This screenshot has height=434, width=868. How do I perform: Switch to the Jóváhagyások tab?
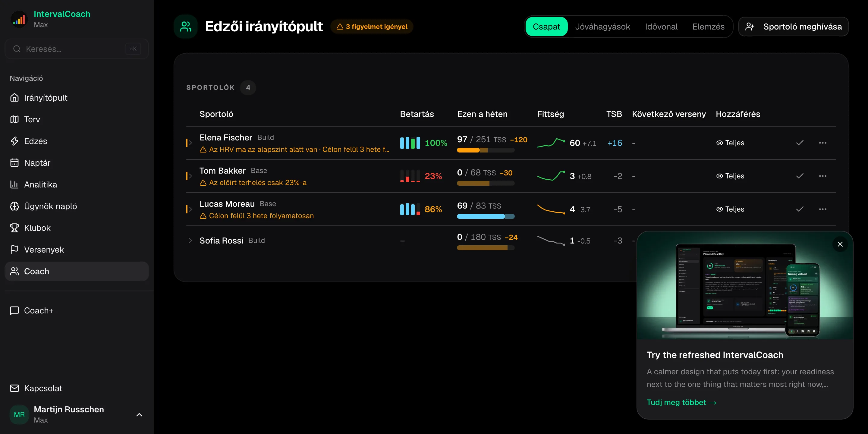[x=602, y=27]
